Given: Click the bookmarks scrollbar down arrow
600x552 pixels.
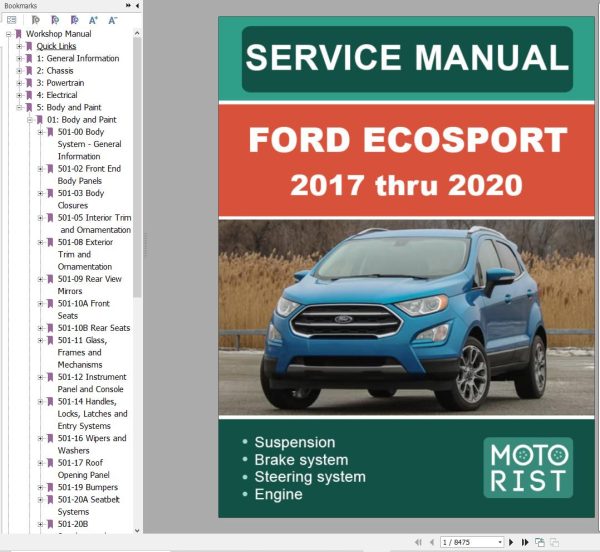Looking at the screenshot, I should tap(137, 530).
